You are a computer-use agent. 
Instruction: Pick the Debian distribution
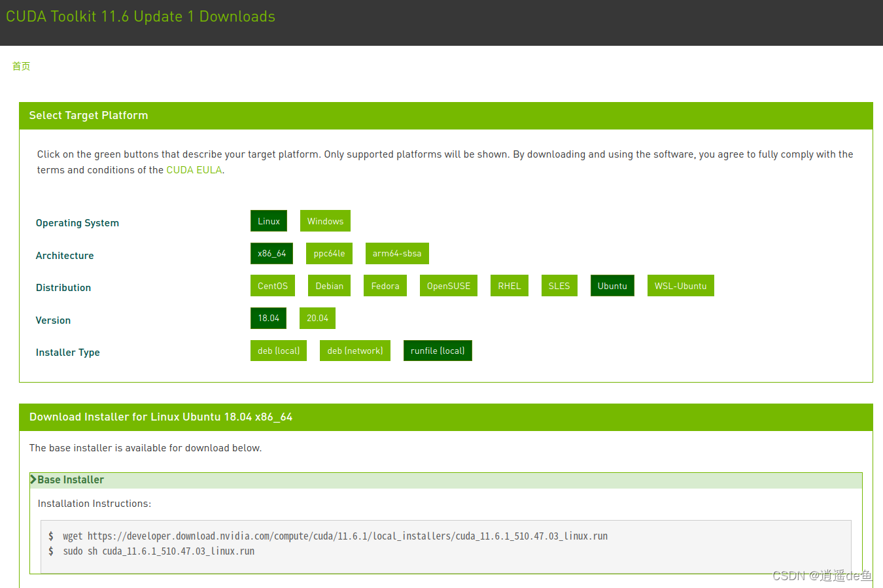click(x=329, y=286)
